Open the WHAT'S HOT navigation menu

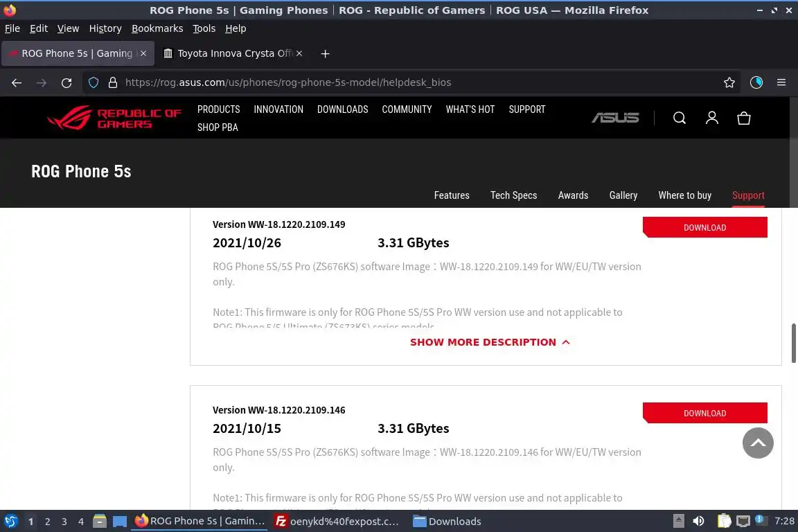[470, 109]
